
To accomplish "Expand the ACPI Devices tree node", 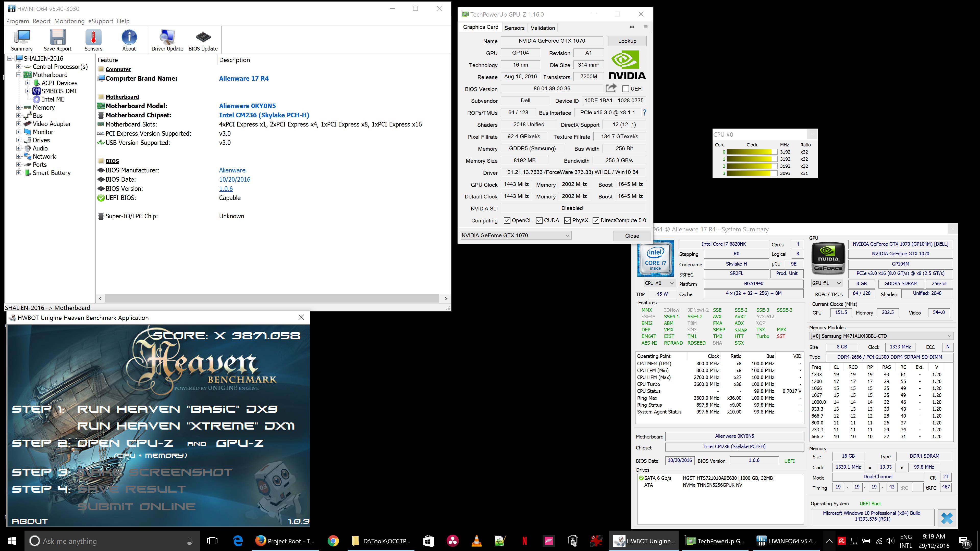I will [x=27, y=83].
